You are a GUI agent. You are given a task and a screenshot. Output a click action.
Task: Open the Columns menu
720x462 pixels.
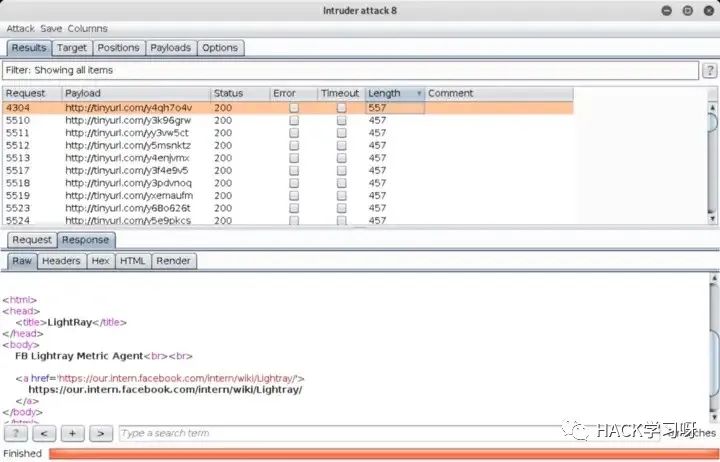[87, 29]
